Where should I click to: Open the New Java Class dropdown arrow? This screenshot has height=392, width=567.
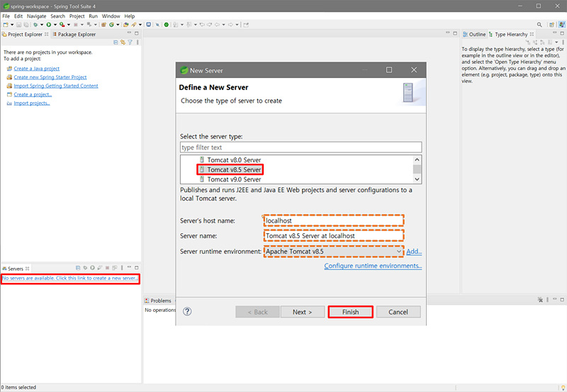[x=118, y=25]
